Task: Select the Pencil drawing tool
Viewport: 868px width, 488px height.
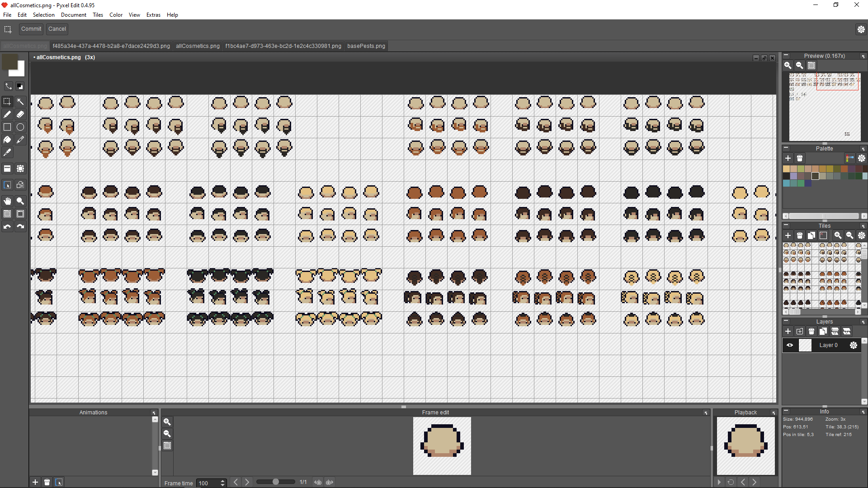Action: click(x=7, y=114)
